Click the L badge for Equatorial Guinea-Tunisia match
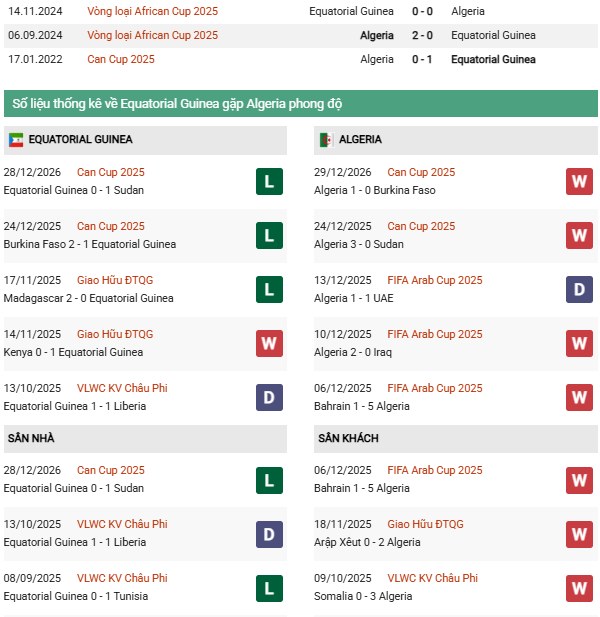This screenshot has width=600, height=617. 269,587
